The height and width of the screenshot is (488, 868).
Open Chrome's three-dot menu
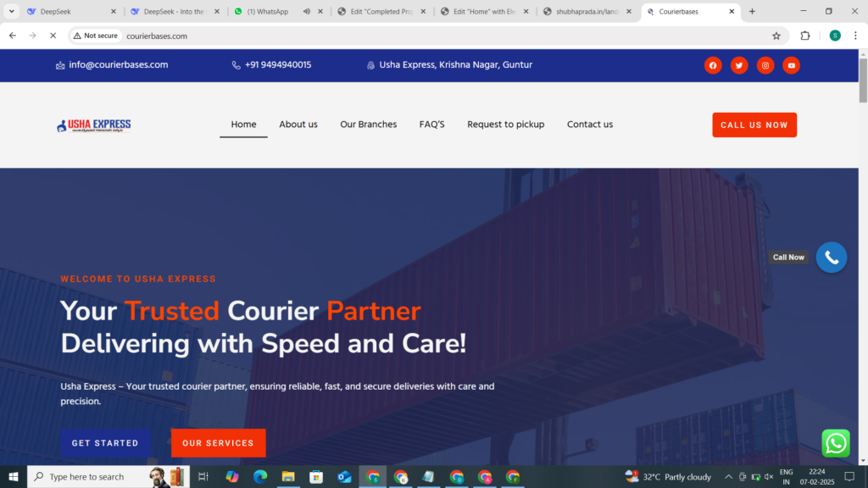coord(855,36)
